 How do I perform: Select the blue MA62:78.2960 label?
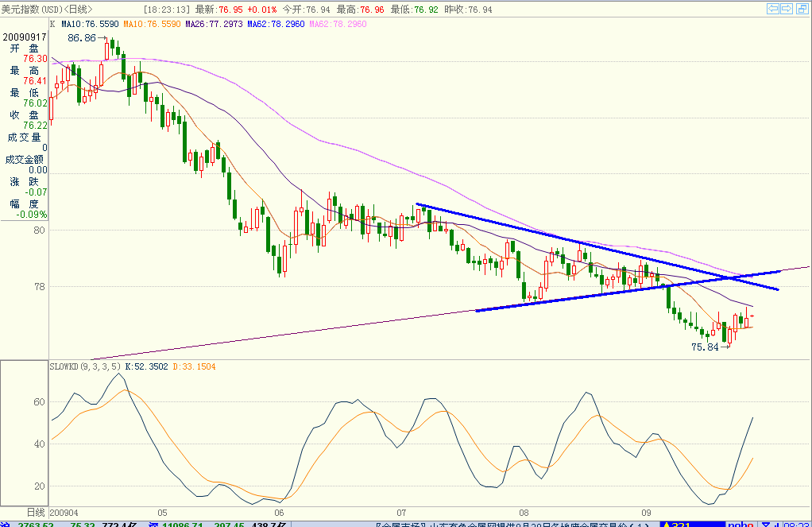276,24
